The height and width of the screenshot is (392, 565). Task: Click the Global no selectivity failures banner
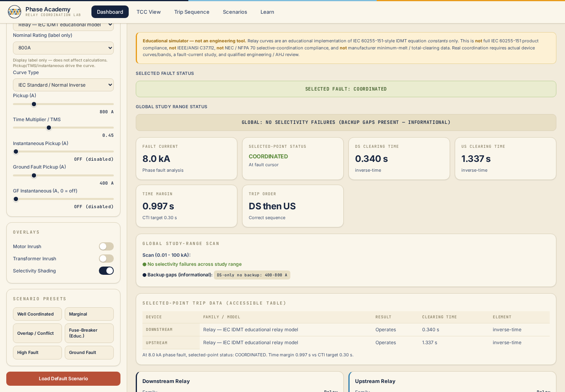346,122
